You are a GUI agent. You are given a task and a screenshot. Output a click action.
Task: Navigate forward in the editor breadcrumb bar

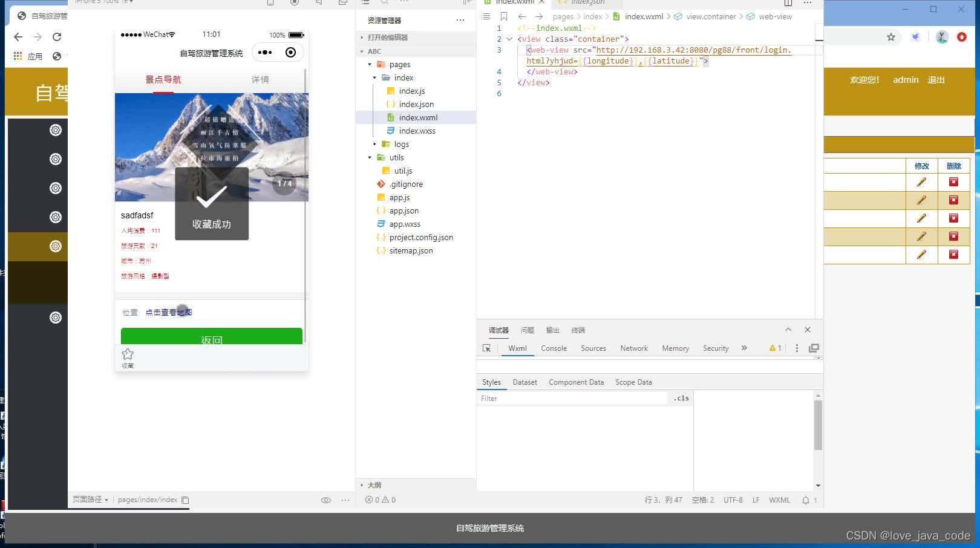point(539,16)
